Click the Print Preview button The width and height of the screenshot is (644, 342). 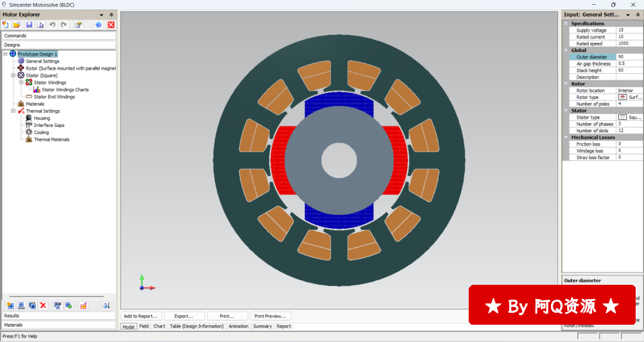coord(270,316)
